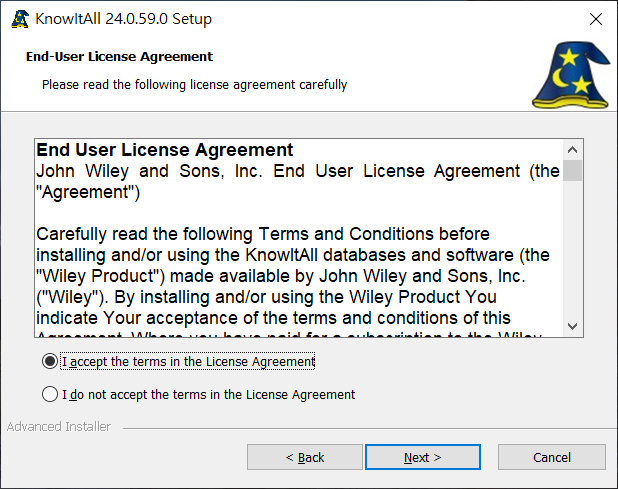Click the KnowItAll 24.0.59.0 Setup title bar
The image size is (618, 489).
pos(123,19)
